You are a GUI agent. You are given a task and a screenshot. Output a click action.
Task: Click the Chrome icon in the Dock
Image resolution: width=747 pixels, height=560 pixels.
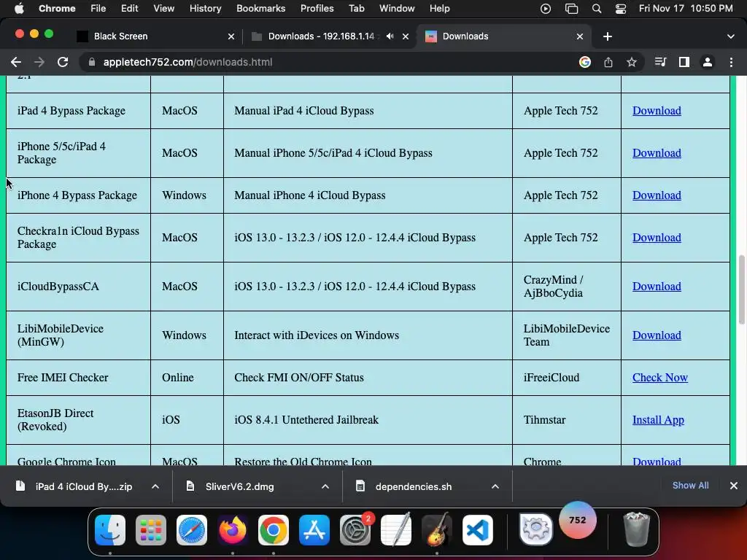pos(274,530)
